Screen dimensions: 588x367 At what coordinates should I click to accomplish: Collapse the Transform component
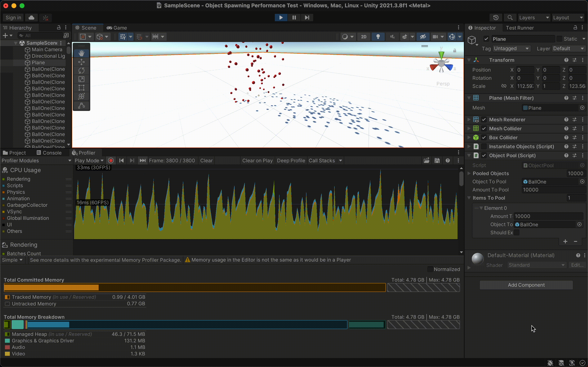469,60
